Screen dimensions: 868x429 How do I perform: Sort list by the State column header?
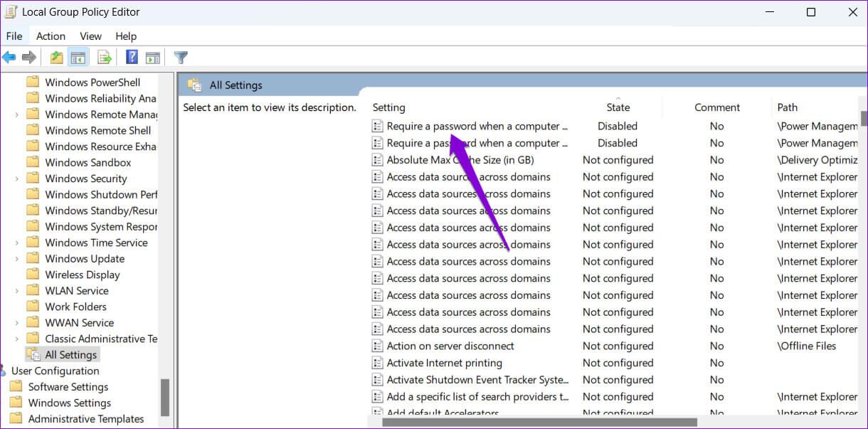[618, 107]
